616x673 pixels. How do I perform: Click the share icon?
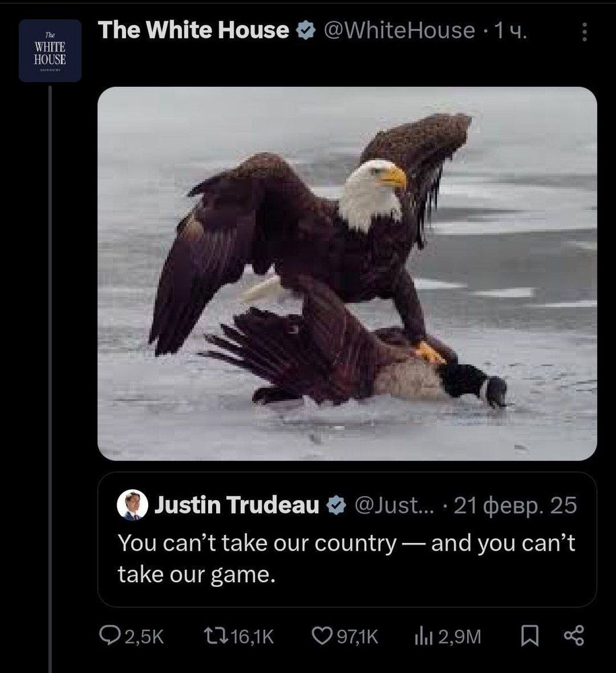573,636
